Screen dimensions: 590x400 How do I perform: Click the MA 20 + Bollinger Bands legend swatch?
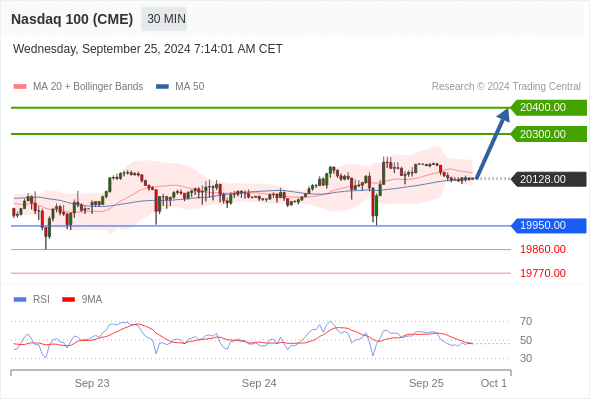pyautogui.click(x=20, y=87)
